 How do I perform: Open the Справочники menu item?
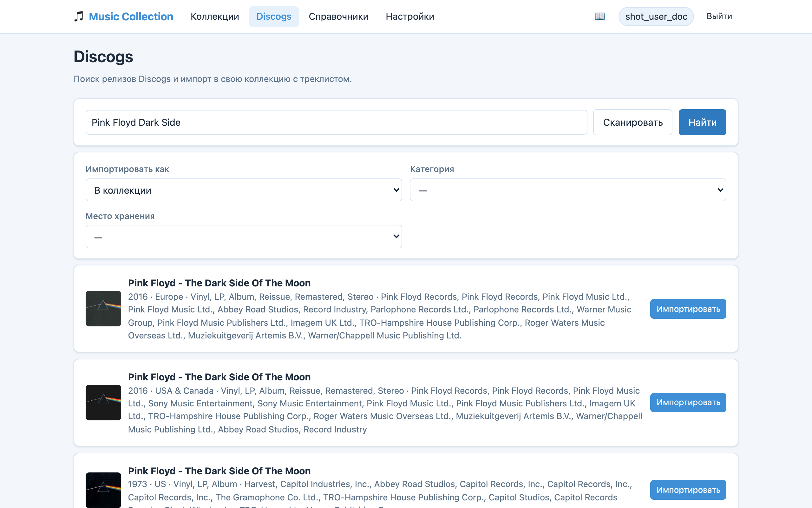338,17
